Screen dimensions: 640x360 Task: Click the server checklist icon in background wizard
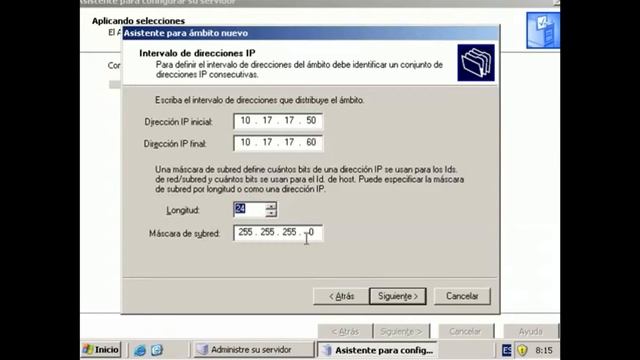(x=543, y=30)
